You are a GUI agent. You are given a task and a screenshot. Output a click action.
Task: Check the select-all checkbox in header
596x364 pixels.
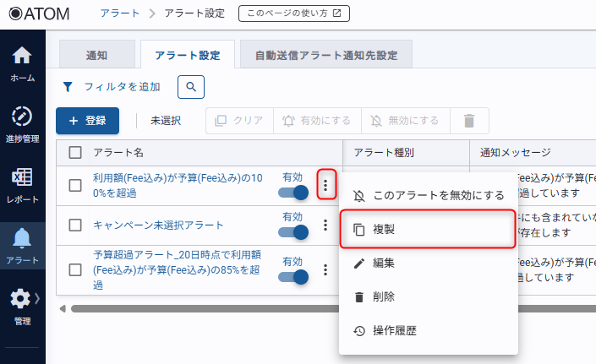(75, 153)
